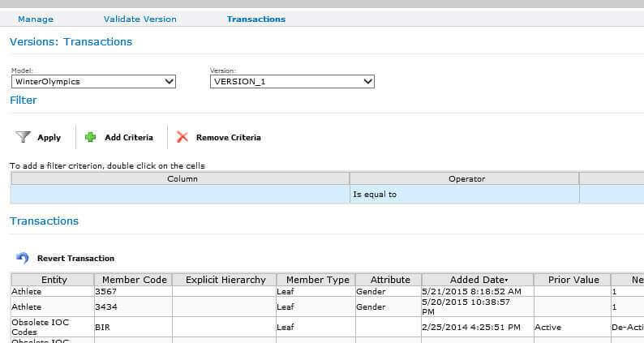Screen dimensions: 644x343
Task: Click the Apply filter funnel icon
Action: click(23, 137)
